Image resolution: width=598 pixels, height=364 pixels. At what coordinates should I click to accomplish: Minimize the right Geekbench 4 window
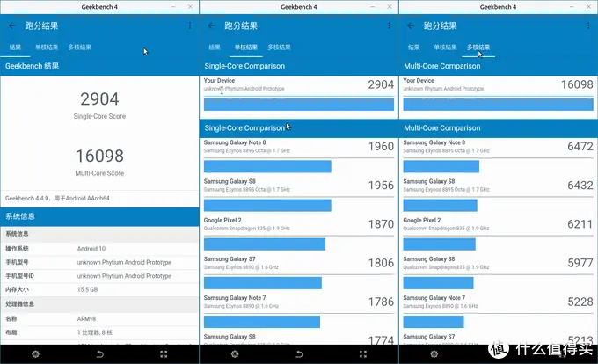pyautogui.click(x=572, y=7)
